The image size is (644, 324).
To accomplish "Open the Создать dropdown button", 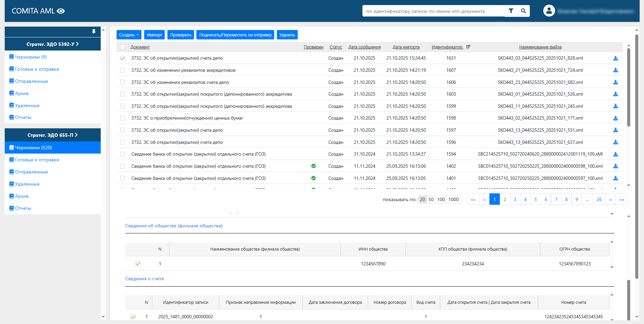I will [x=129, y=35].
